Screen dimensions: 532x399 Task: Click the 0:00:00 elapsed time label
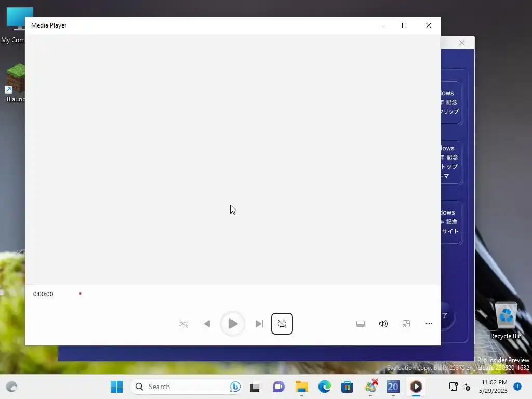(x=43, y=294)
